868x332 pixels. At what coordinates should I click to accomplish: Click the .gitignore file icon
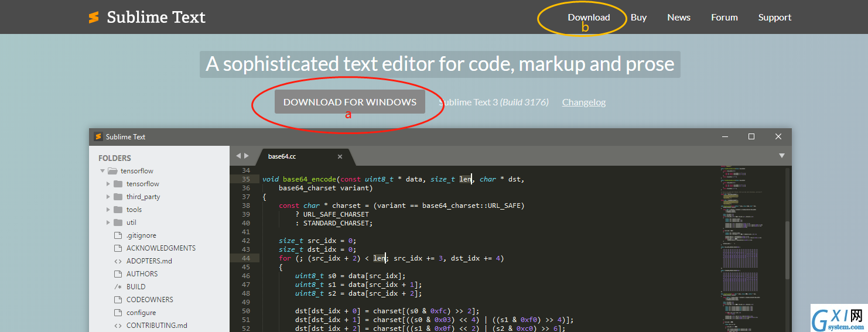(118, 235)
